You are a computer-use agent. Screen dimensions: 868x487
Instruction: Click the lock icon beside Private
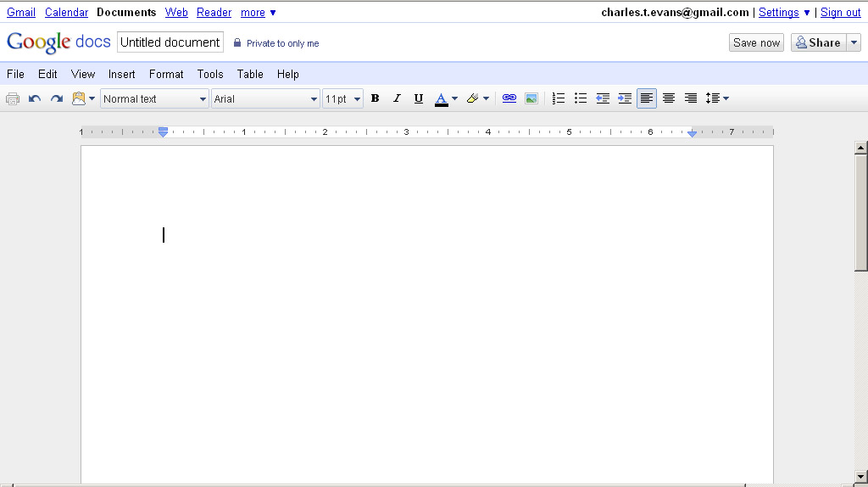tap(237, 42)
